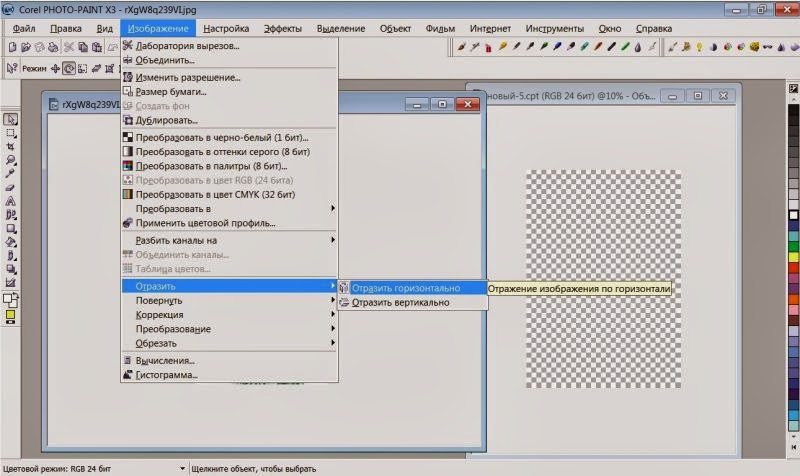Screen dimensions: 800x476
Task: Click Преобразовать в черно-белый (1 бит)
Action: click(x=230, y=138)
